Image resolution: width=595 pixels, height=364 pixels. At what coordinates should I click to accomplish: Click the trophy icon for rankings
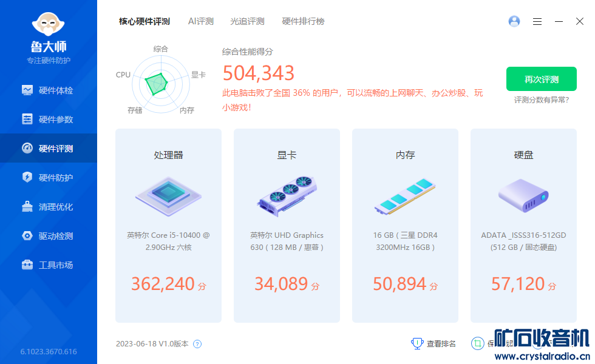(417, 343)
